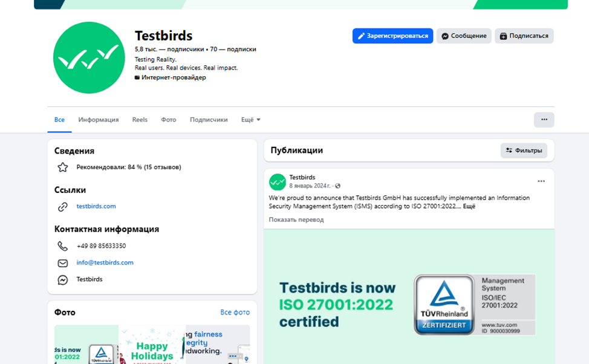Image resolution: width=589 pixels, height=364 pixels.
Task: Click the star recommendations icon
Action: coord(63,167)
